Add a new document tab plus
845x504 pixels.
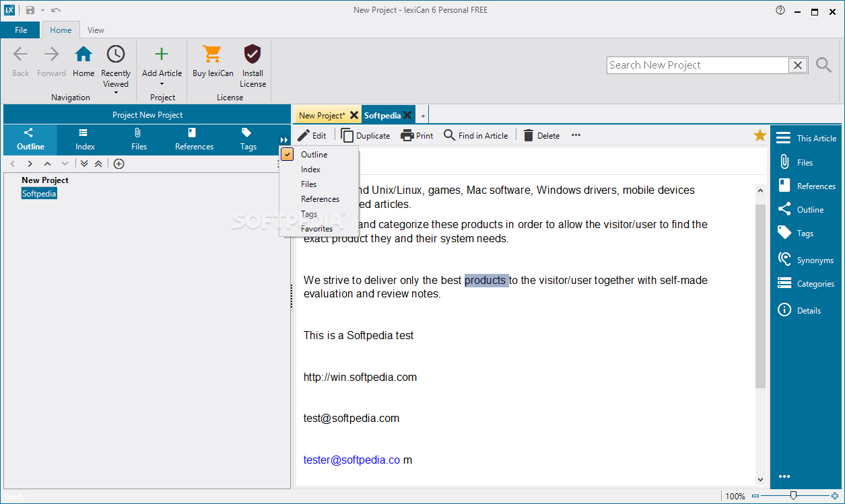tap(423, 116)
